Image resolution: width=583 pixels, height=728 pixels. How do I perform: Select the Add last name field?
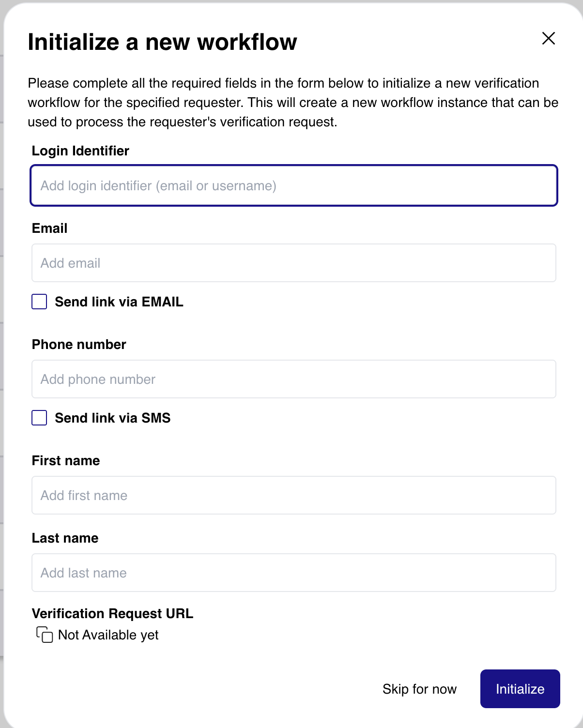click(293, 573)
